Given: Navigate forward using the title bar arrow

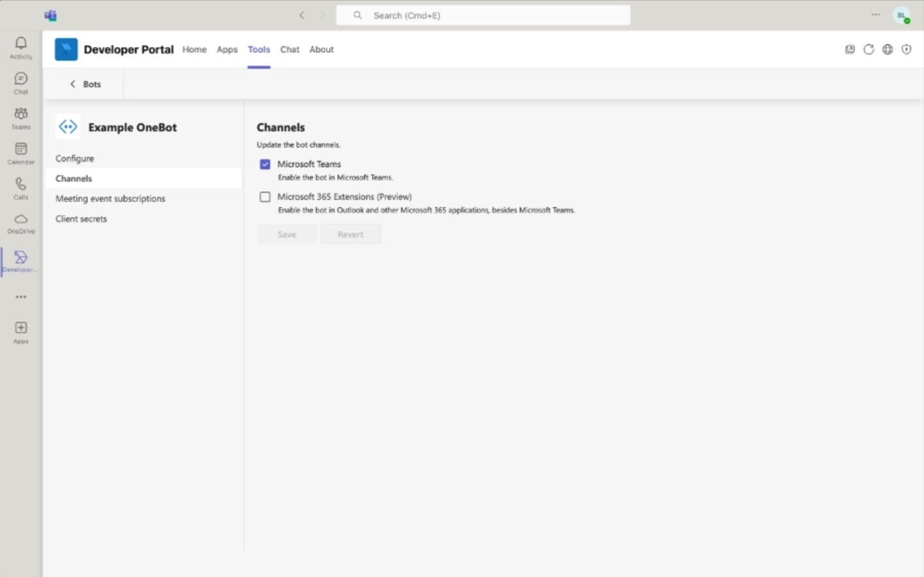Looking at the screenshot, I should [x=323, y=15].
